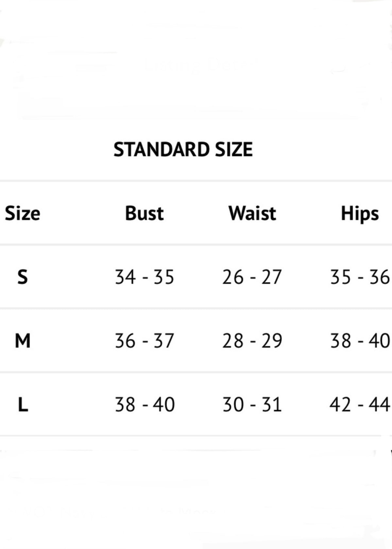392x549 pixels.
Task: Click the medium bust value 36 - 37
Action: pos(144,341)
